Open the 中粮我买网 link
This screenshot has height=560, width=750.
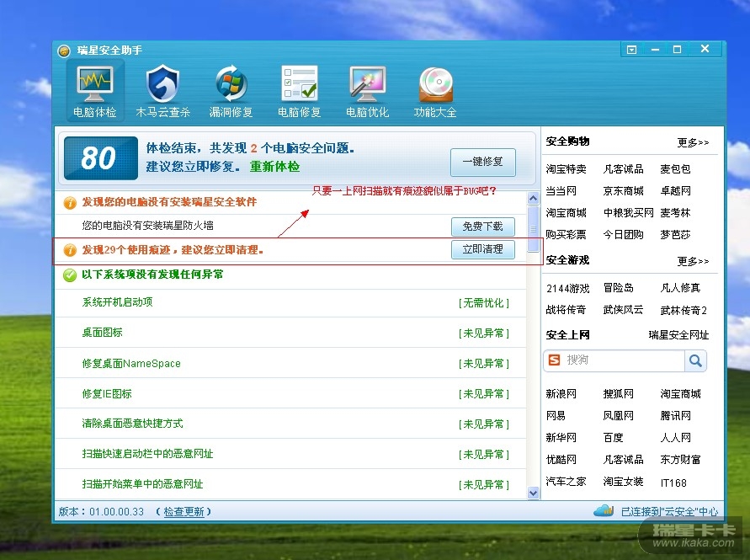coord(629,212)
